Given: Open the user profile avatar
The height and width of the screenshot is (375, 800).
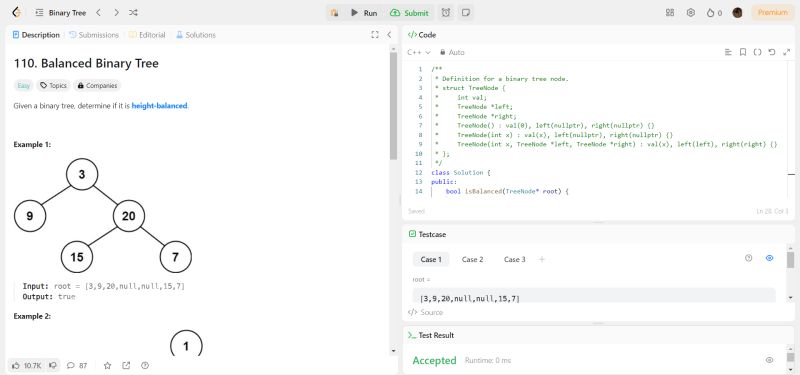Looking at the screenshot, I should point(737,13).
